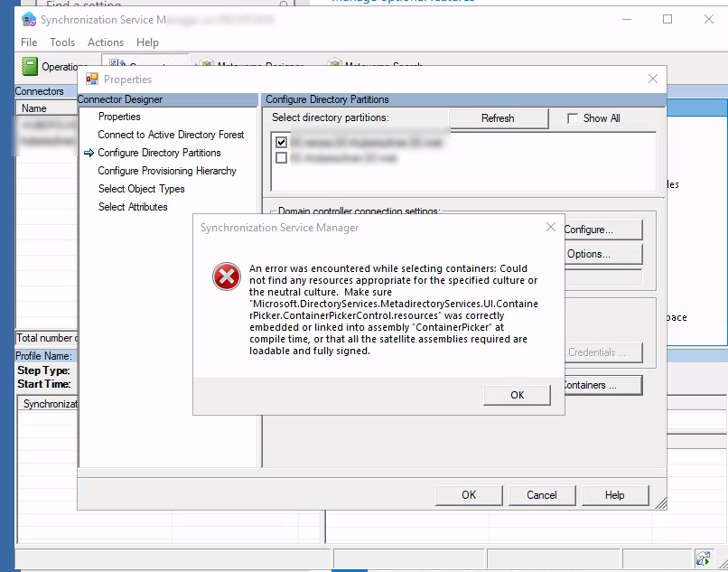Click the Synchronization column header
Screen dimensions: 728x572
coord(48,404)
